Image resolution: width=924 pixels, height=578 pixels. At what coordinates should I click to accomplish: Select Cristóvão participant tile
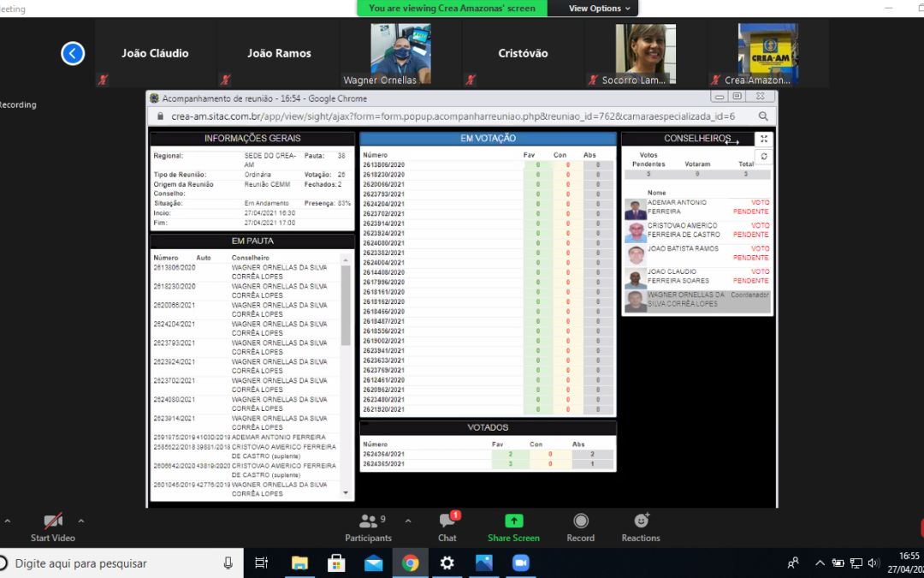524,53
